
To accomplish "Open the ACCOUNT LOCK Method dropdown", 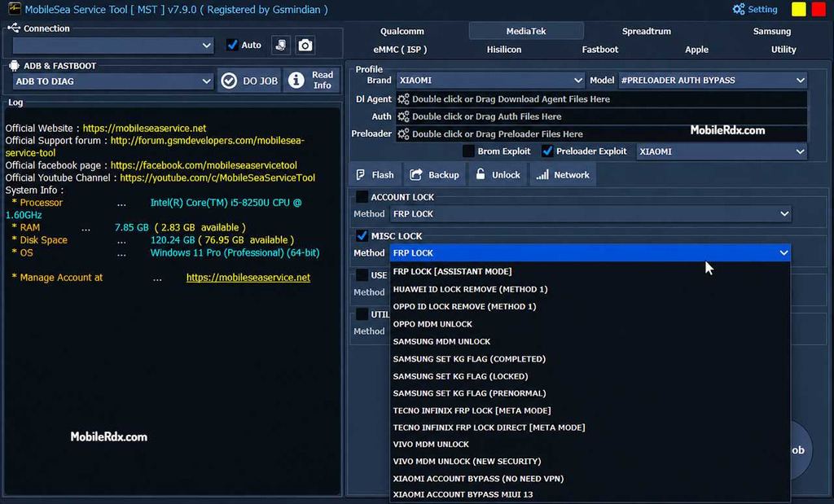I will point(590,213).
